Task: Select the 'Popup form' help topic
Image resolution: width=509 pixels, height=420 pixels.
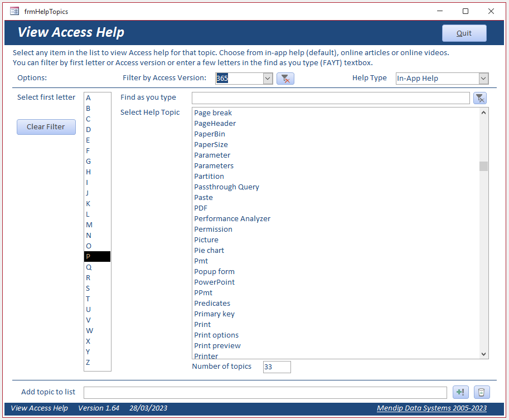Action: pos(336,271)
